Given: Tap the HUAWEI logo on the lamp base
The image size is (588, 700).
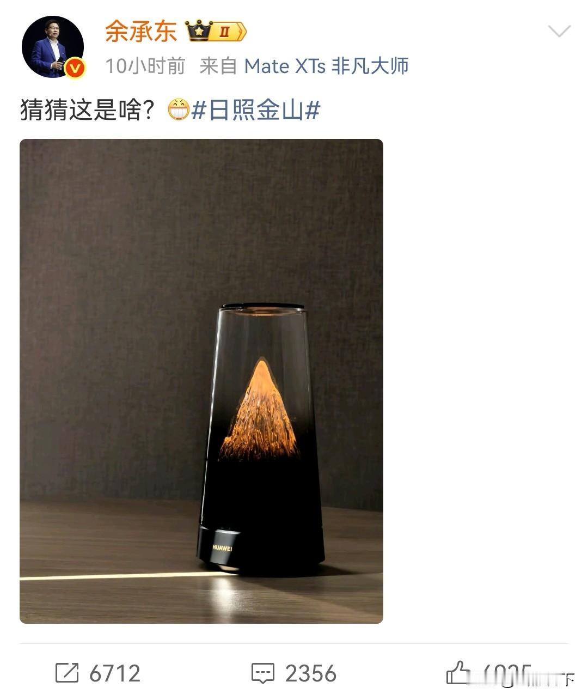Looking at the screenshot, I should click(222, 548).
